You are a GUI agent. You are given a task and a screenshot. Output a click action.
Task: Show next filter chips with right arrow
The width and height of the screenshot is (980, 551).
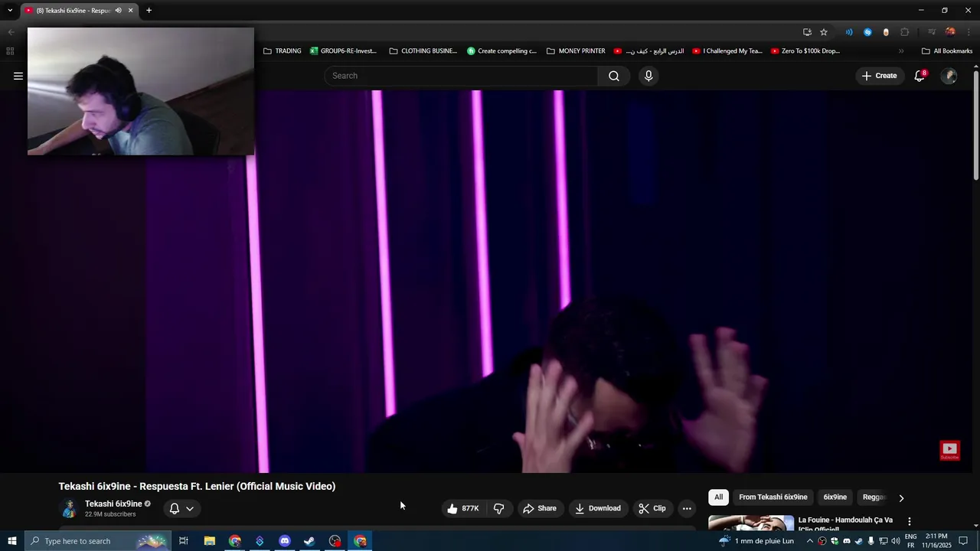click(x=901, y=497)
